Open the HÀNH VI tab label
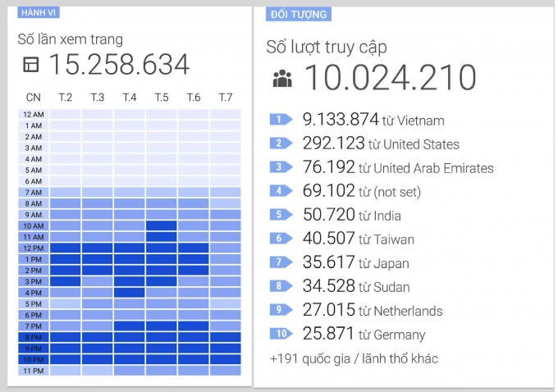The height and width of the screenshot is (392, 558). pos(37,12)
